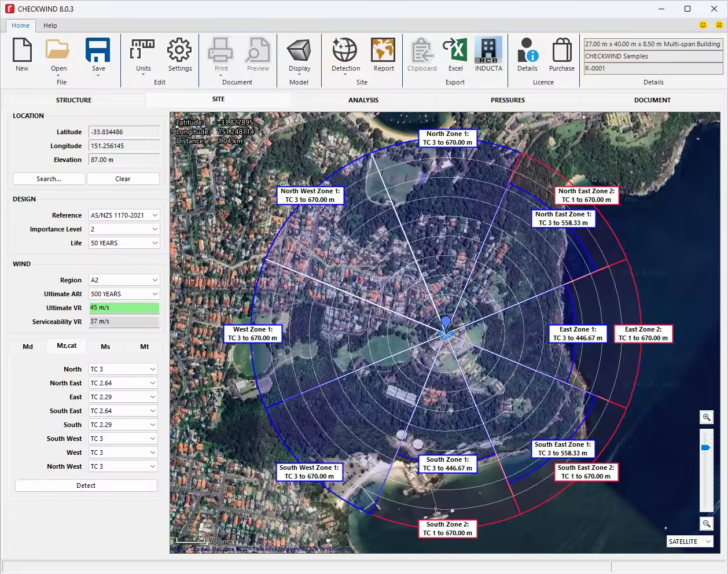
Task: Click the Latitude input field
Action: click(x=124, y=132)
